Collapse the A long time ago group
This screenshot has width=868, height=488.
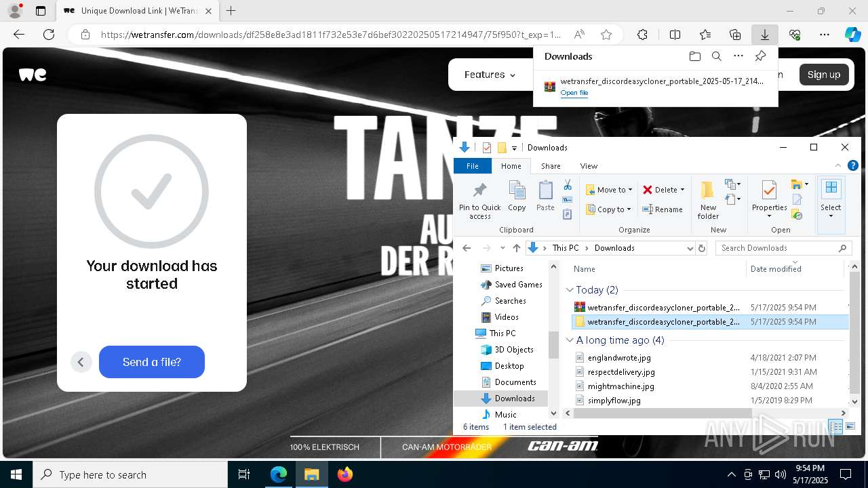(570, 340)
